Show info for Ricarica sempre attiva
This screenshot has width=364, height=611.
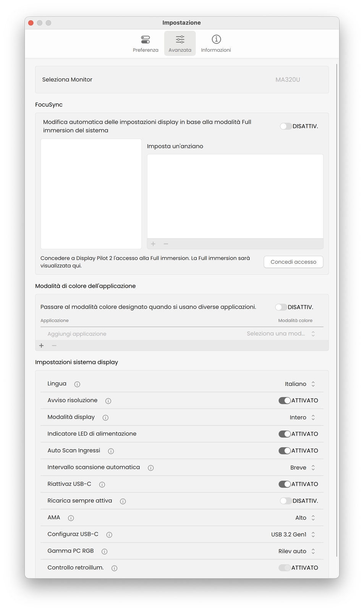tap(123, 501)
